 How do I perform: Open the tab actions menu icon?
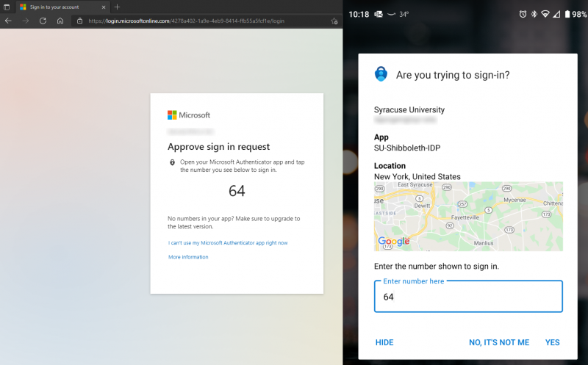7,7
